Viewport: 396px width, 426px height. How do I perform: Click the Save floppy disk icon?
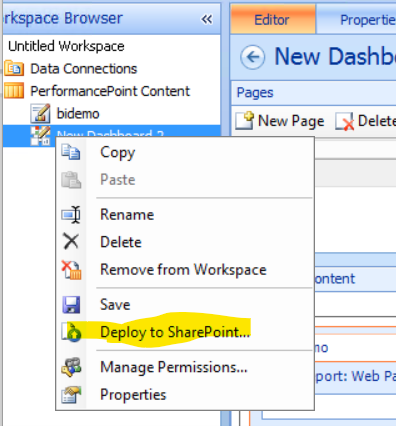[71, 305]
